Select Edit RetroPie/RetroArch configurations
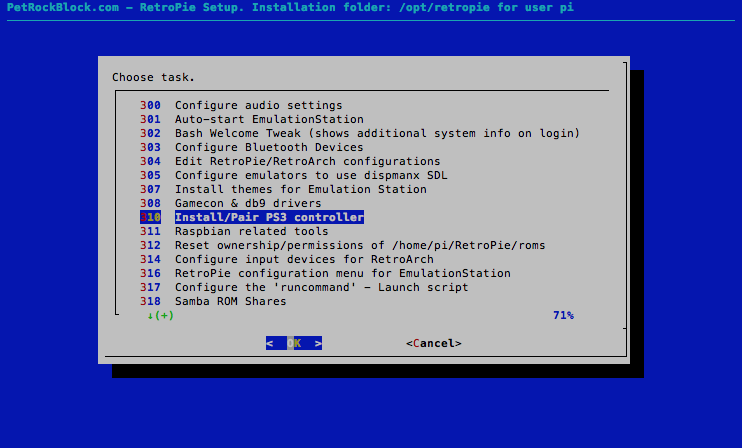The image size is (743, 448). coord(307,161)
